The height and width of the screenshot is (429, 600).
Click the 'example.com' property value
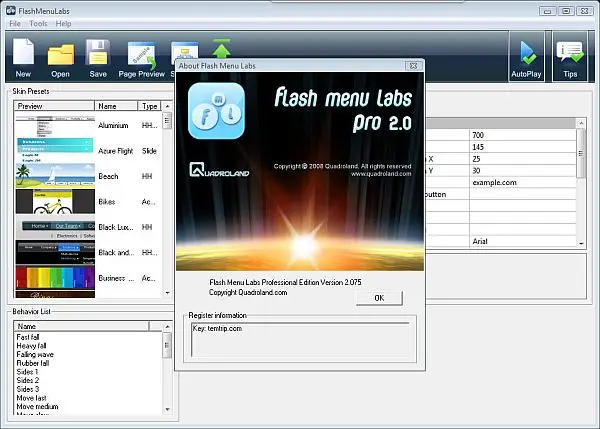click(x=494, y=183)
